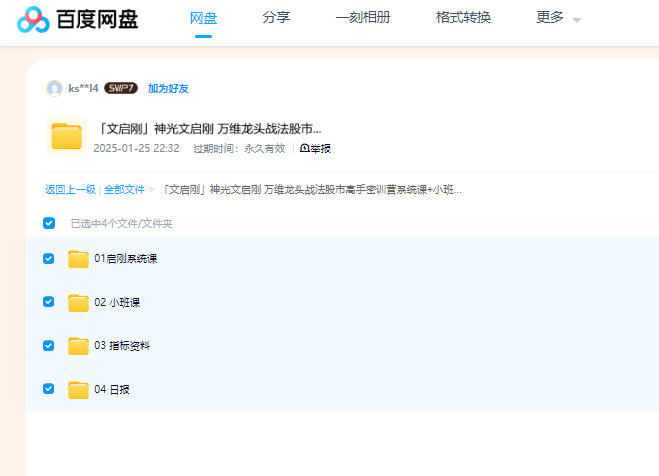Click 返回上一级 breadcrumb link

click(71, 189)
